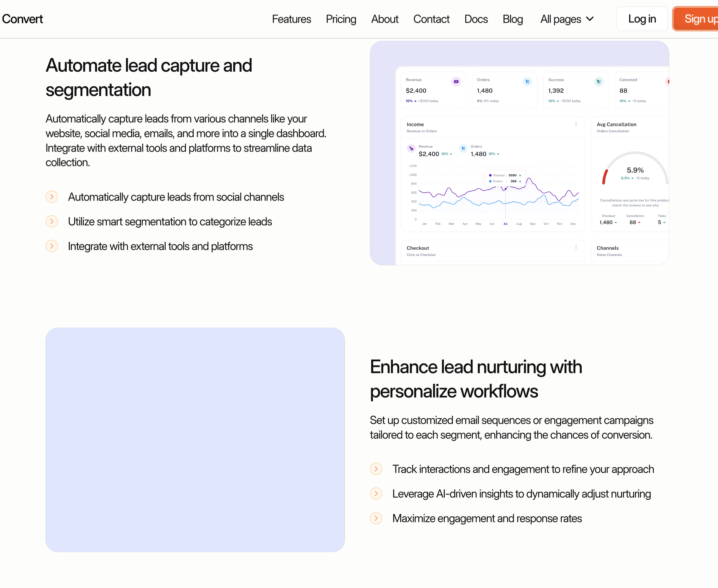Open the Income panel three-dot menu

point(576,124)
